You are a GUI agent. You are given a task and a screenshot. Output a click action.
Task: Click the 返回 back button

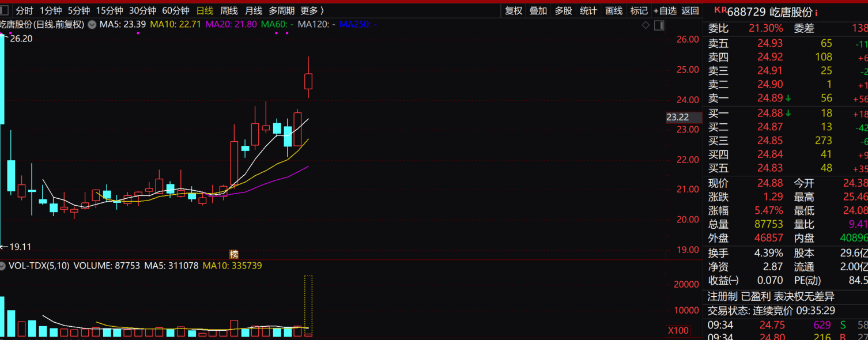(690, 11)
